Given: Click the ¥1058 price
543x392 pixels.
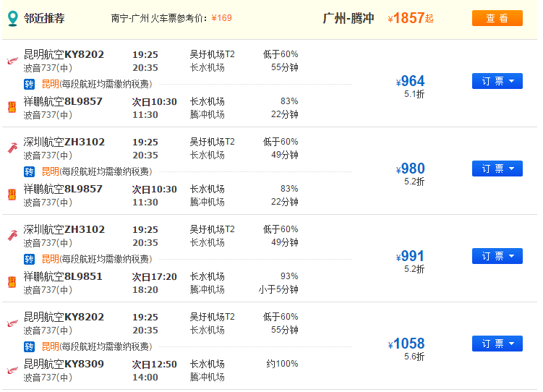Looking at the screenshot, I should pyautogui.click(x=406, y=344).
